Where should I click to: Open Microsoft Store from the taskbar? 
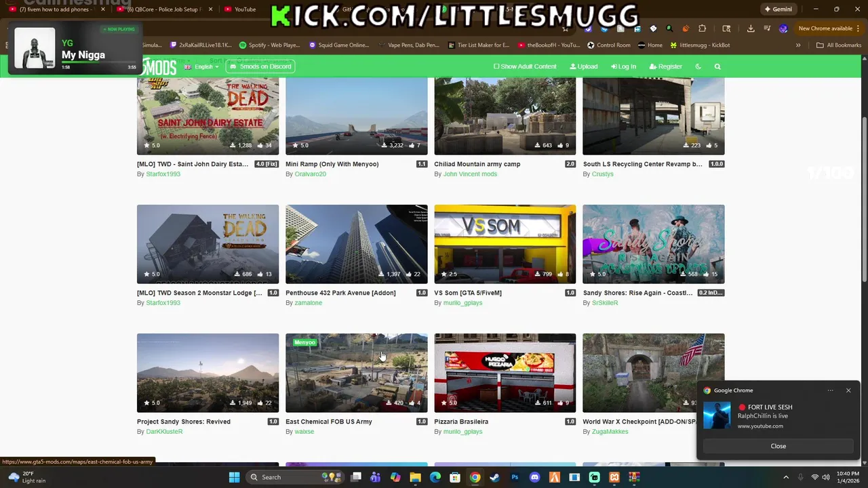tap(455, 477)
